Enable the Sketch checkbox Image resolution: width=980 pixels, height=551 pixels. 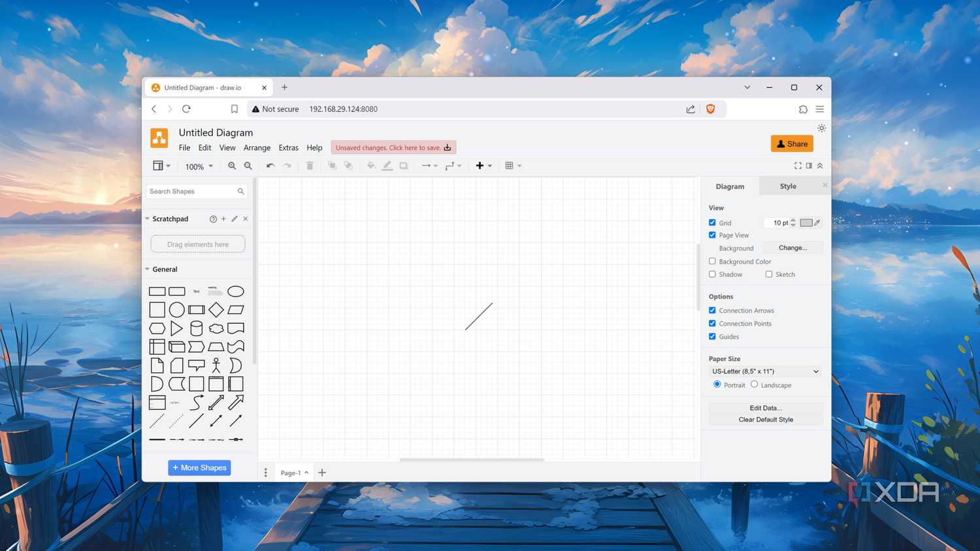[x=769, y=274]
